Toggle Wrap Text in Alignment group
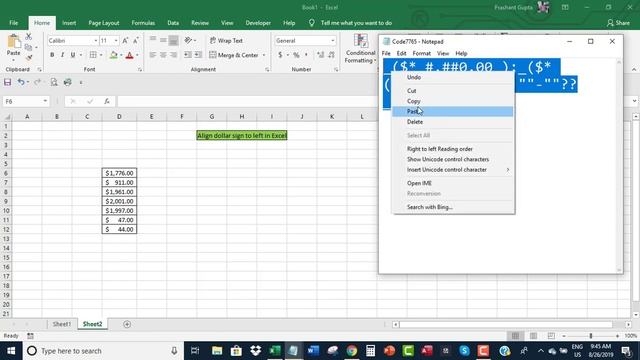 click(x=226, y=40)
